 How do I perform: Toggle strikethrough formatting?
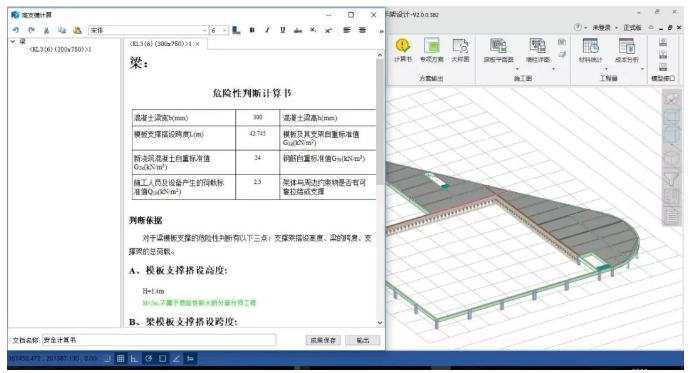click(298, 30)
